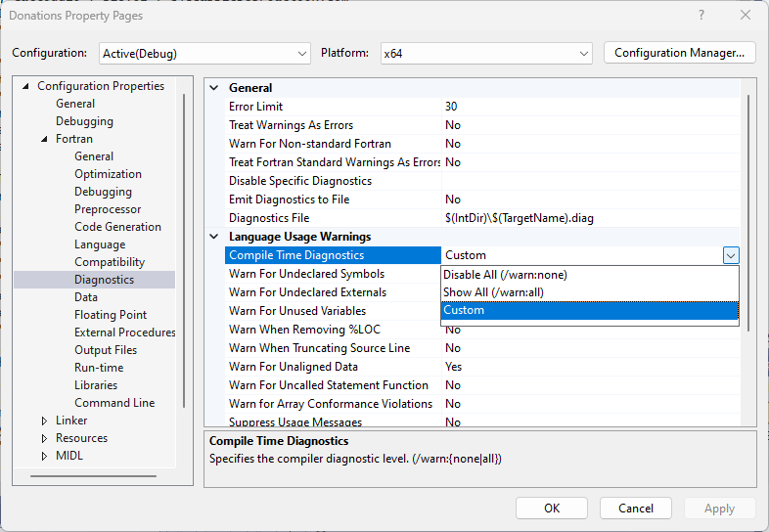Expand the Linker tree node
769x532 pixels.
[x=44, y=421]
